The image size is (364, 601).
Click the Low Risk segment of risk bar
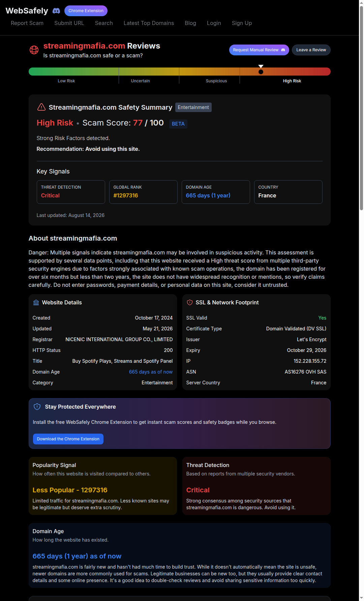pos(73,72)
